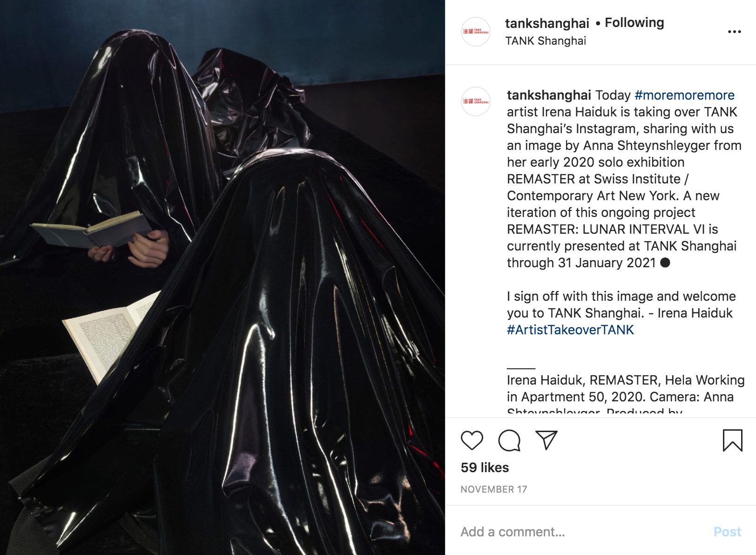Viewport: 756px width, 555px height.
Task: Click the Post comment button
Action: [x=727, y=532]
